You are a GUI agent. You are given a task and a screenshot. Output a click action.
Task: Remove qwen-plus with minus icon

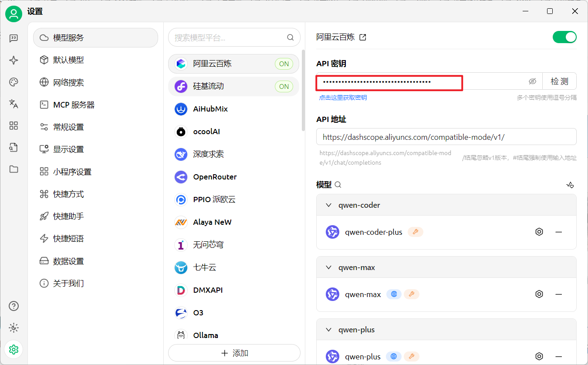[x=559, y=357]
